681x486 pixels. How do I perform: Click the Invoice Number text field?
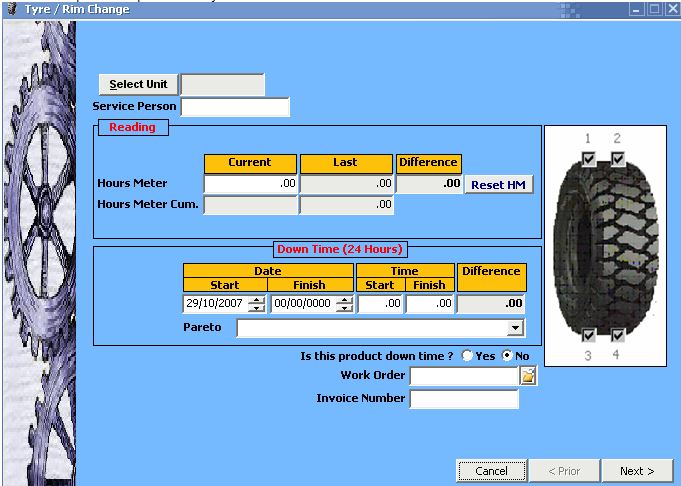pyautogui.click(x=464, y=399)
